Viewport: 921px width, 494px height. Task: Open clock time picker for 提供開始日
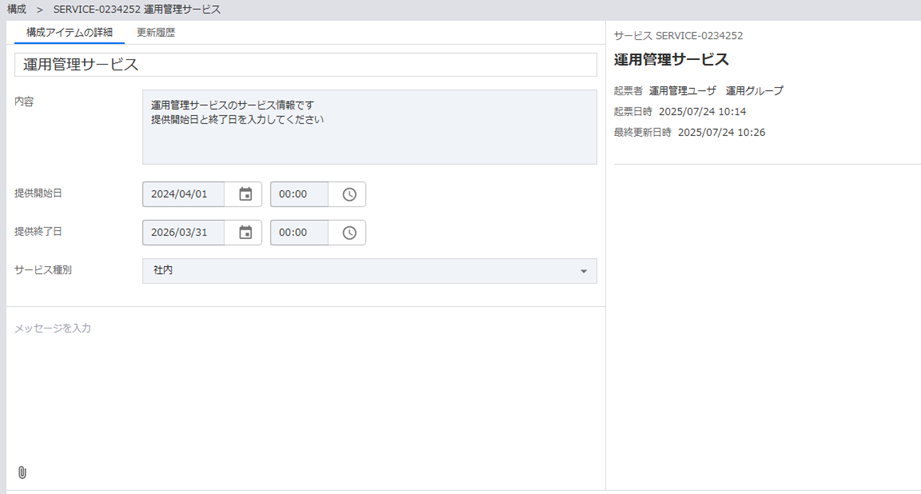click(x=349, y=194)
